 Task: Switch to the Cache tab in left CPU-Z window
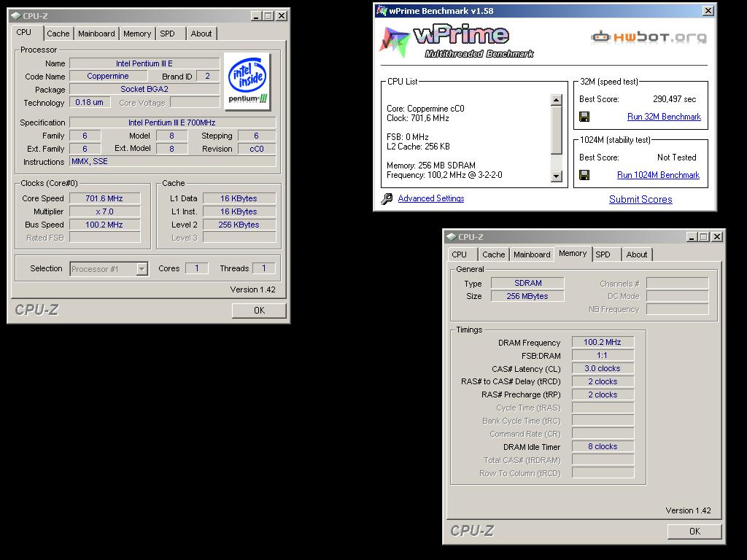click(58, 34)
